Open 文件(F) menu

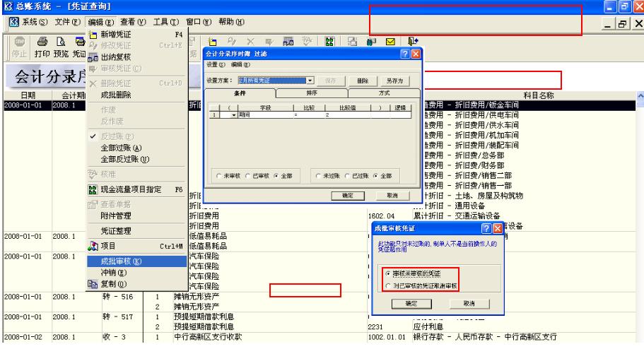coord(68,22)
